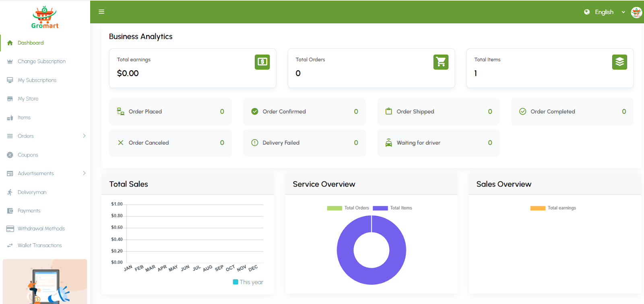Go to My Store in sidebar
The height and width of the screenshot is (304, 644).
28,99
